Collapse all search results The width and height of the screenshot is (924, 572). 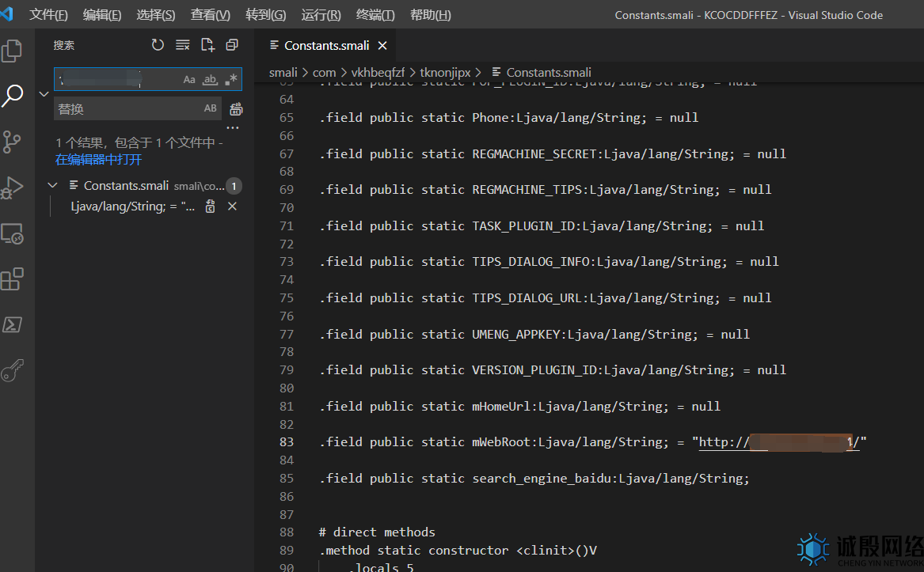click(x=232, y=45)
